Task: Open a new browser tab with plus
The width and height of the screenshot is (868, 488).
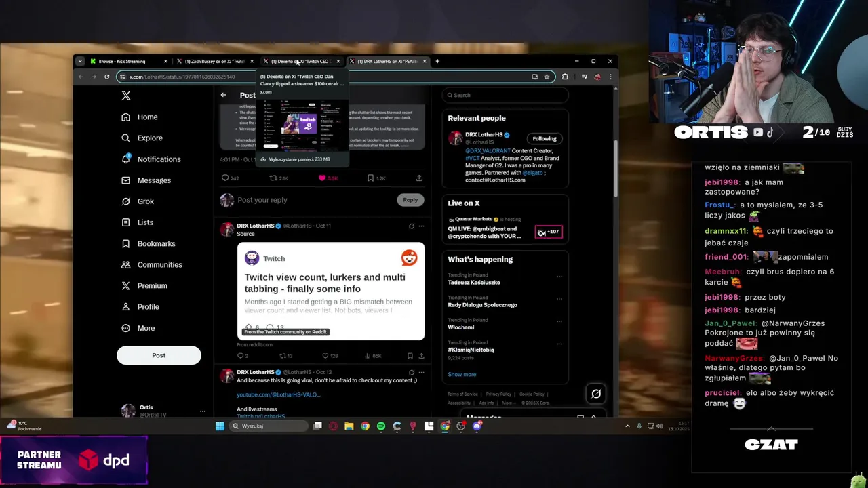Action: [437, 61]
